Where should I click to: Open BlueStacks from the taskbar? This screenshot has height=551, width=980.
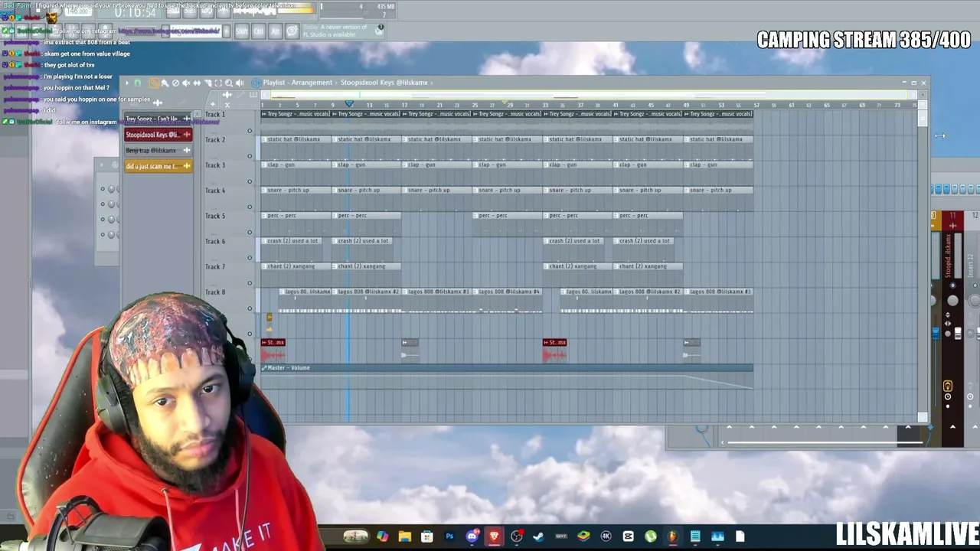pyautogui.click(x=583, y=536)
